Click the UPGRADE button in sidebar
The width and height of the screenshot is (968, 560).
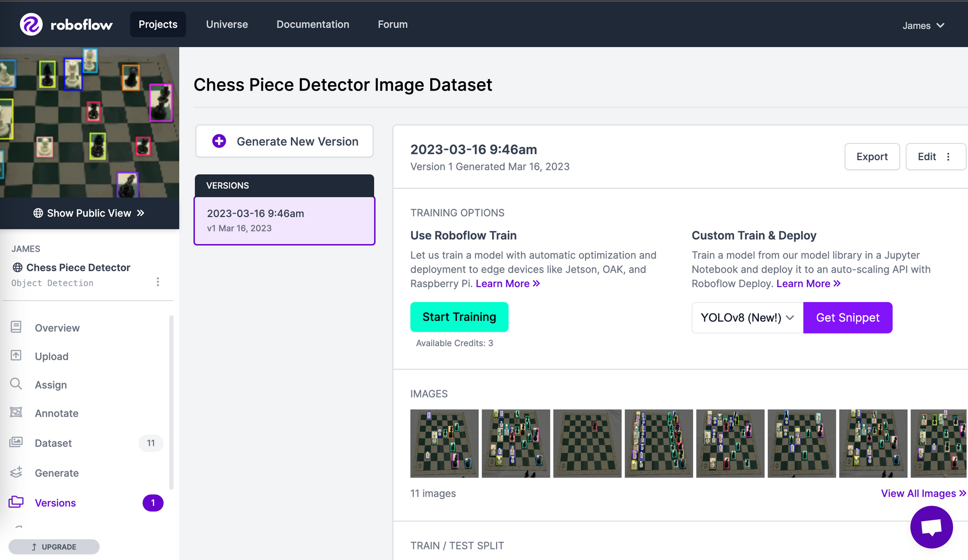tap(54, 546)
